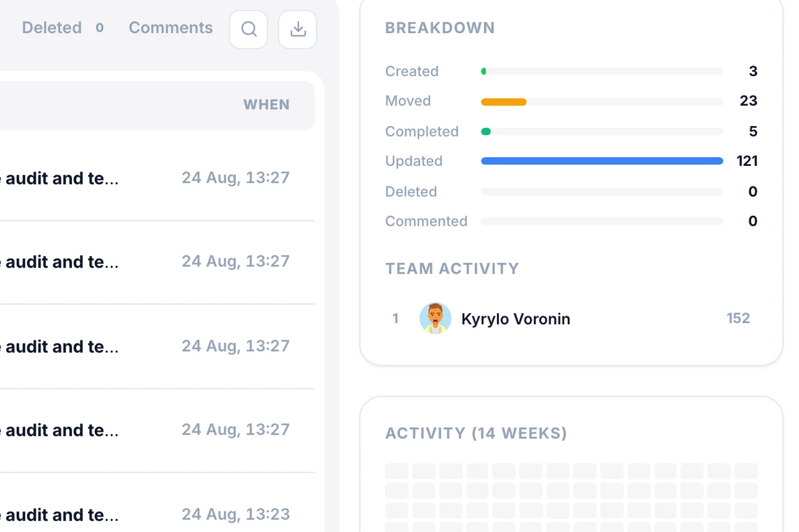Click the Moved count of 23
Image resolution: width=799 pixels, height=532 pixels.
(748, 101)
